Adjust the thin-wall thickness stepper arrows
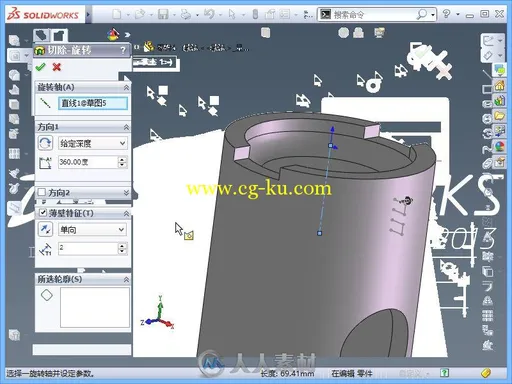Viewport: 512px width, 384px height. (x=122, y=249)
